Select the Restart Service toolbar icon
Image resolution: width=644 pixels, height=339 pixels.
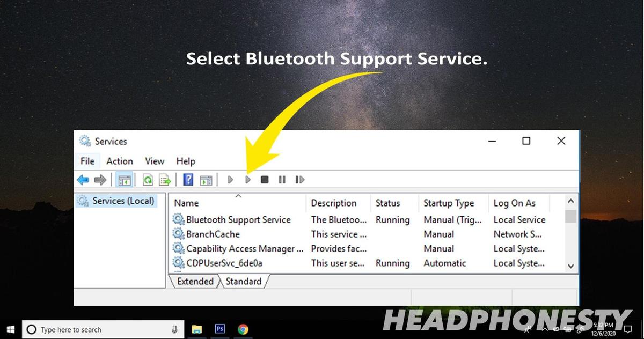299,180
